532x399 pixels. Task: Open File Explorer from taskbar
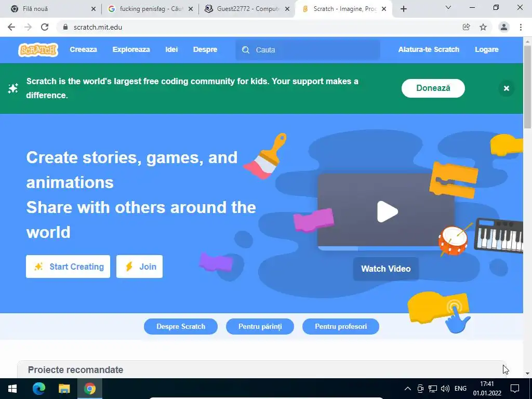point(64,389)
